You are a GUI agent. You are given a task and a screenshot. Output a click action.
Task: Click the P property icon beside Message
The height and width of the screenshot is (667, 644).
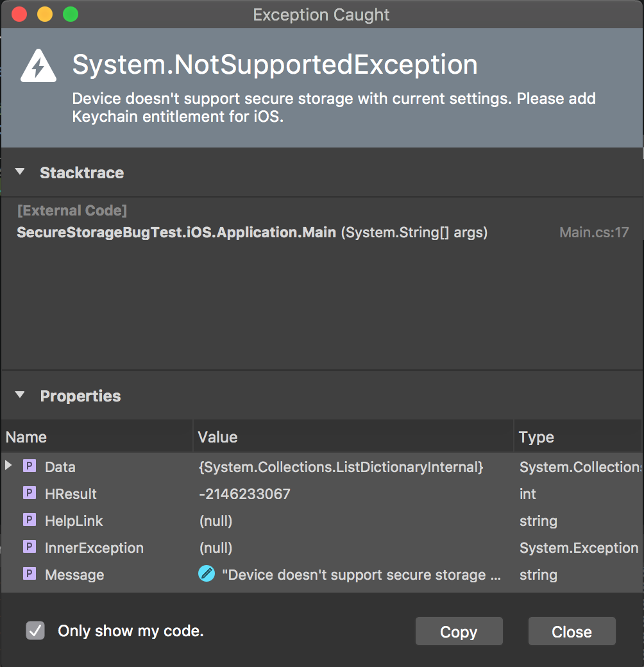coord(29,575)
